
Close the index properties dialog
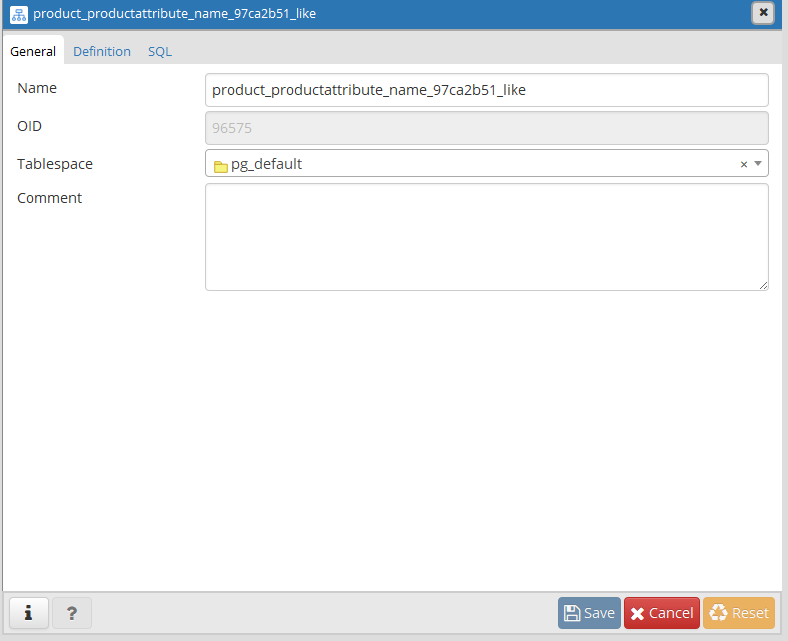point(763,13)
